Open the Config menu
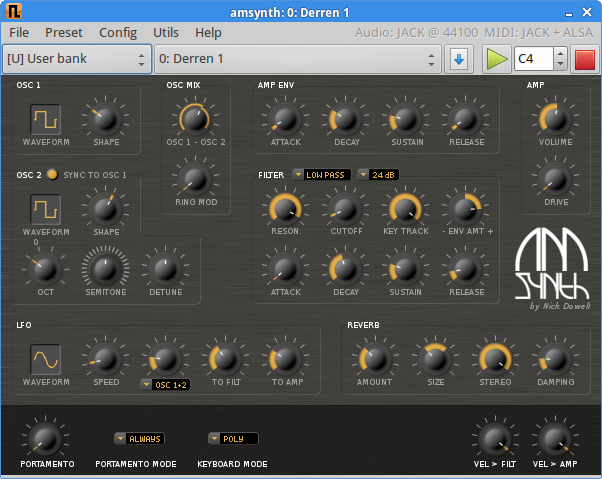 click(x=118, y=33)
